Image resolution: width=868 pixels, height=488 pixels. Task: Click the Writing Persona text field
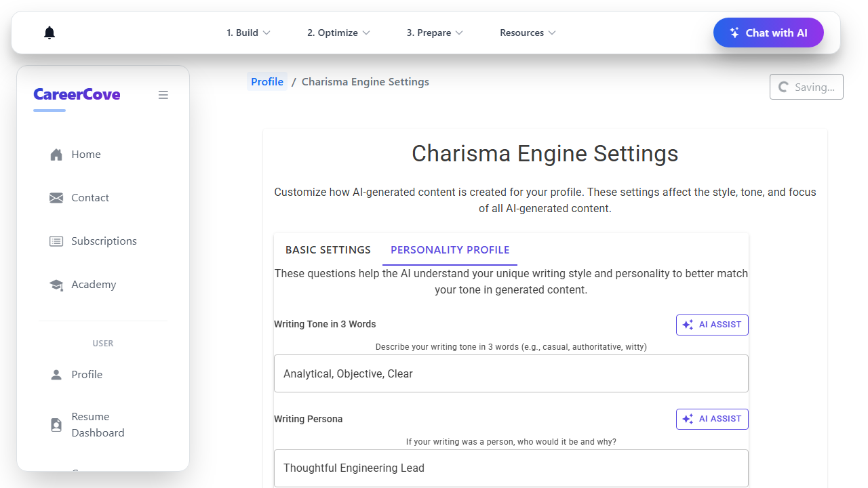511,468
